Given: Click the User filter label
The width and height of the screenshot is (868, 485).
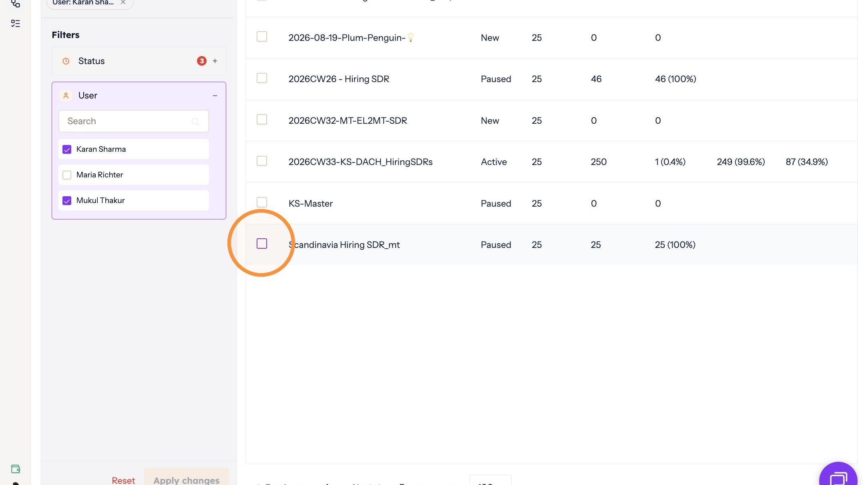Looking at the screenshot, I should (x=88, y=95).
